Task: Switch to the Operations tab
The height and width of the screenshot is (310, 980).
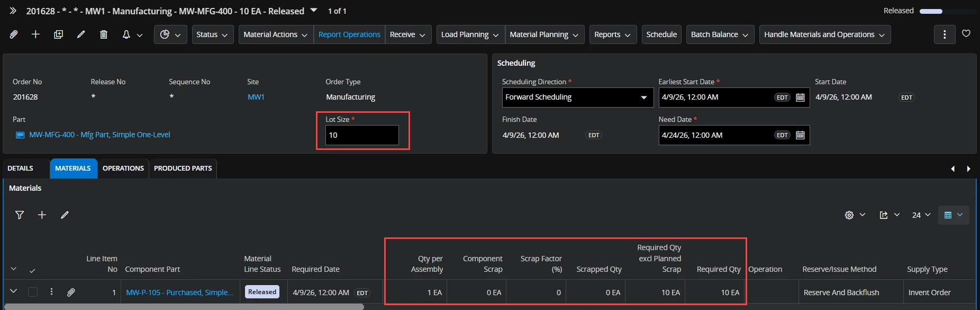Action: pos(123,169)
